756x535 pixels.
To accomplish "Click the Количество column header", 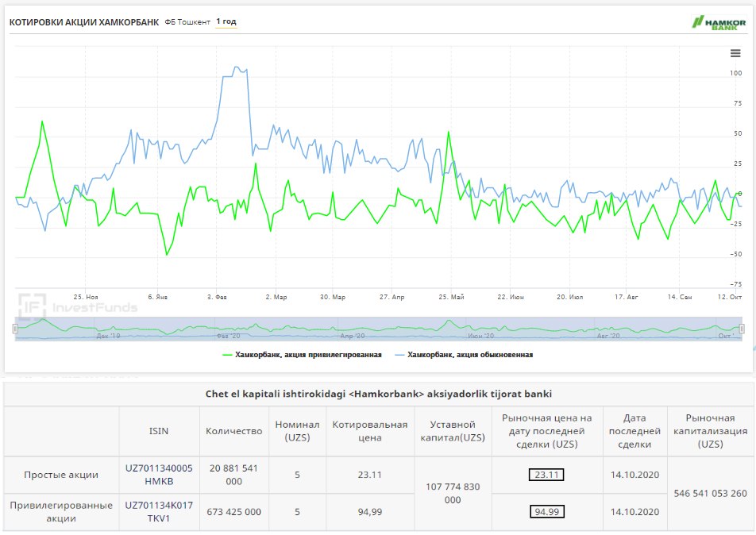I will 233,431.
